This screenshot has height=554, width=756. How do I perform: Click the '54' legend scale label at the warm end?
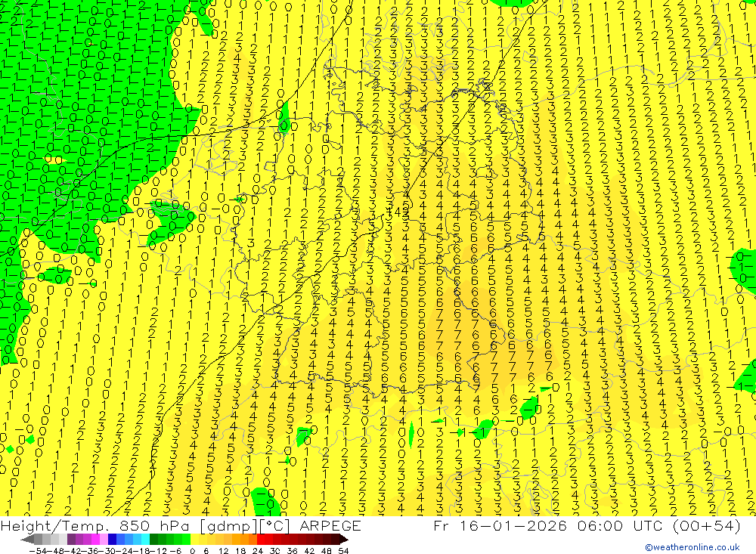coord(343,551)
